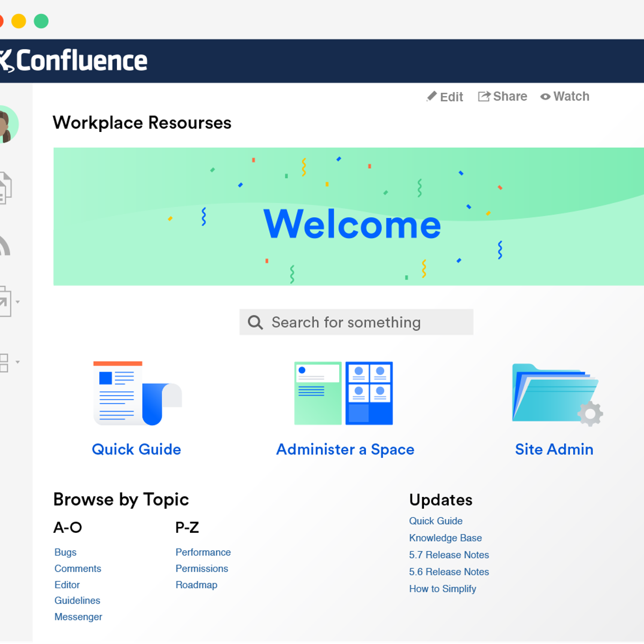The image size is (644, 644).
Task: Toggle Watch on this page
Action: point(564,97)
